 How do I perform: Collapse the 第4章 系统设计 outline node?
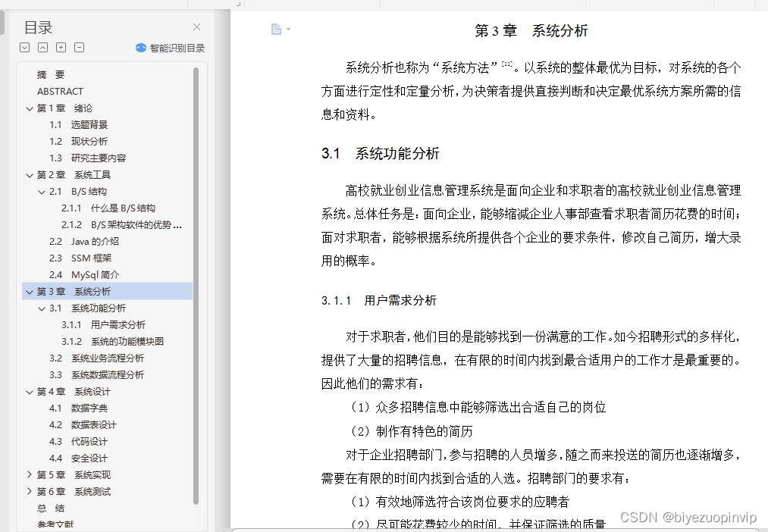30,392
